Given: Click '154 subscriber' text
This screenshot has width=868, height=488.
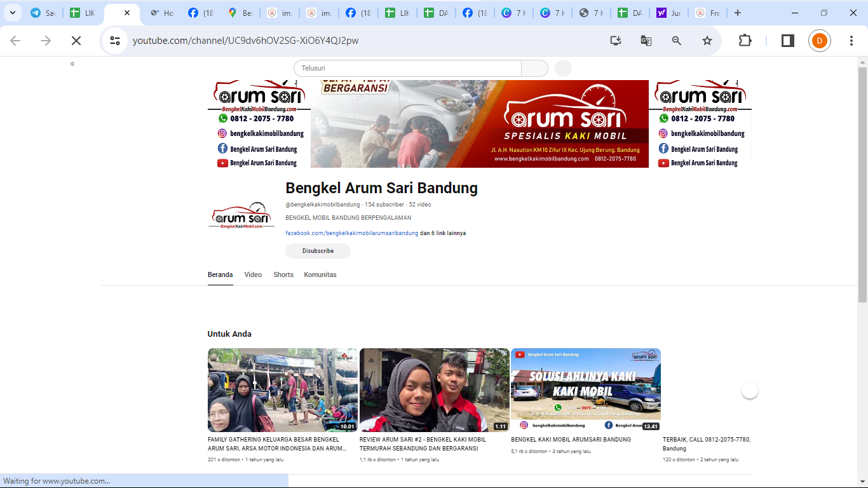Looking at the screenshot, I should pos(384,205).
